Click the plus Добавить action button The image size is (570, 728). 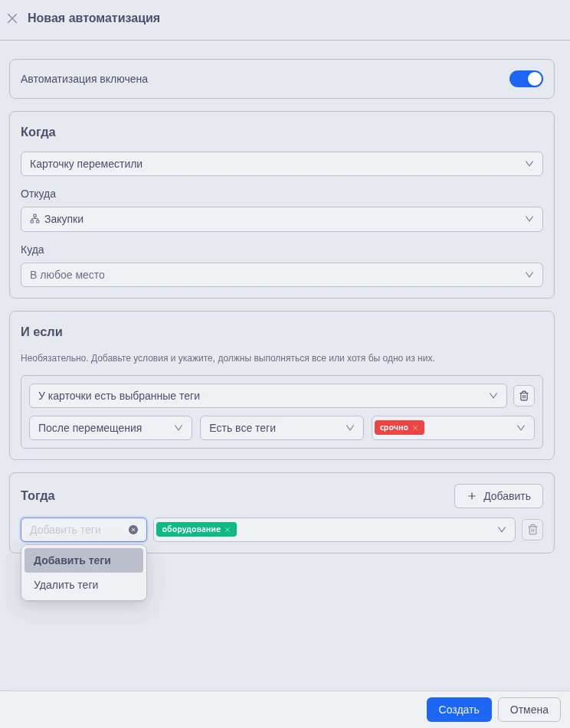click(499, 496)
